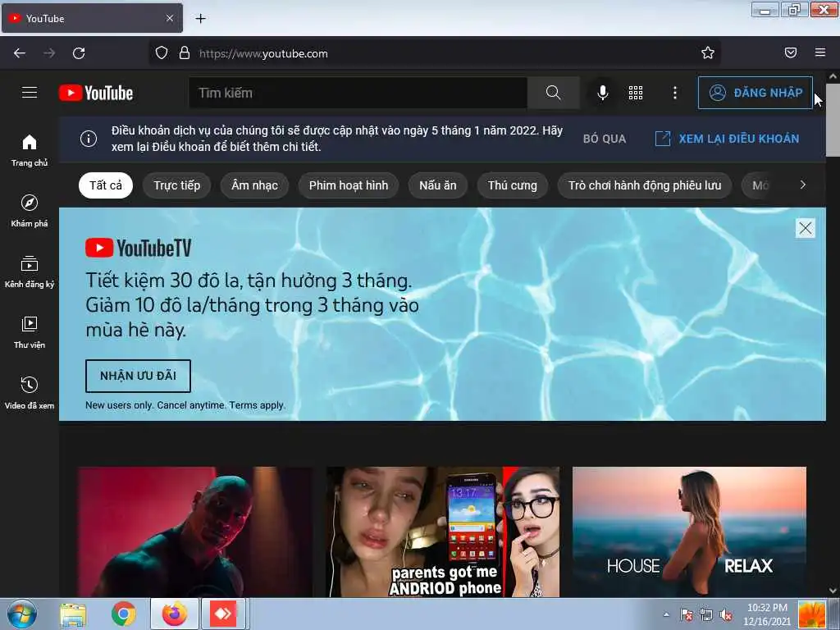Close the YouTube browser tab

(170, 19)
